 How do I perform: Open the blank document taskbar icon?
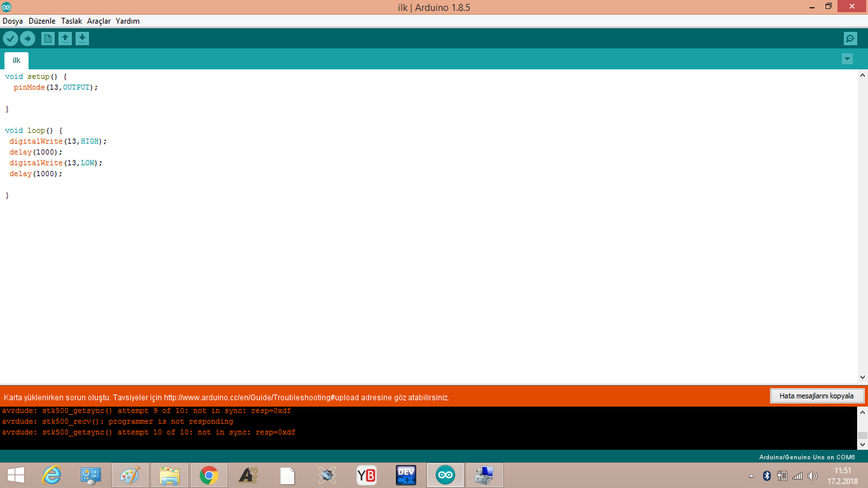click(x=288, y=476)
